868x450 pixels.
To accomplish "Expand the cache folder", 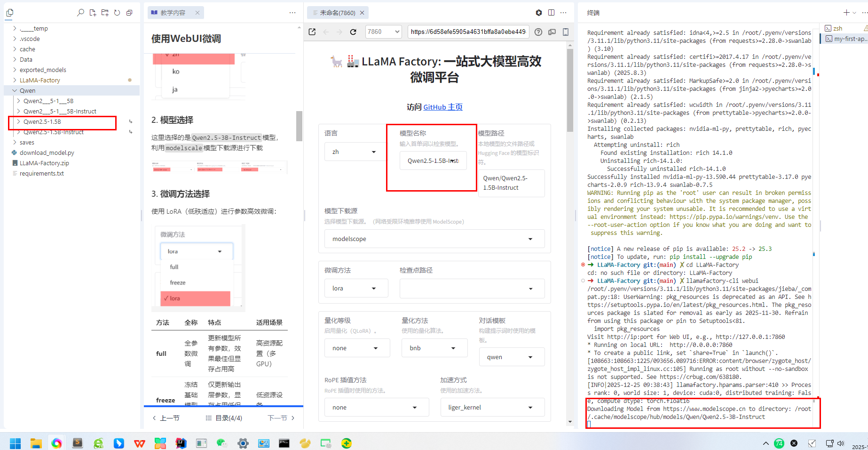I will pyautogui.click(x=71, y=49).
